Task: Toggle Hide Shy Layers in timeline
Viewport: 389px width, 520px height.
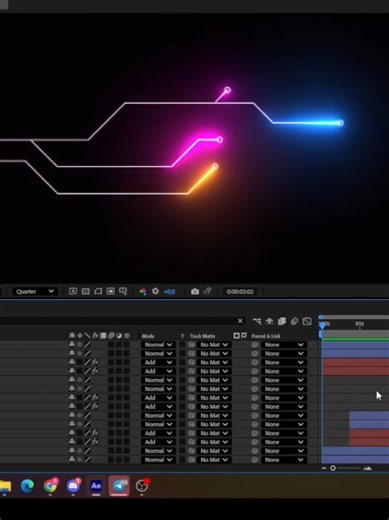Action: [269, 321]
